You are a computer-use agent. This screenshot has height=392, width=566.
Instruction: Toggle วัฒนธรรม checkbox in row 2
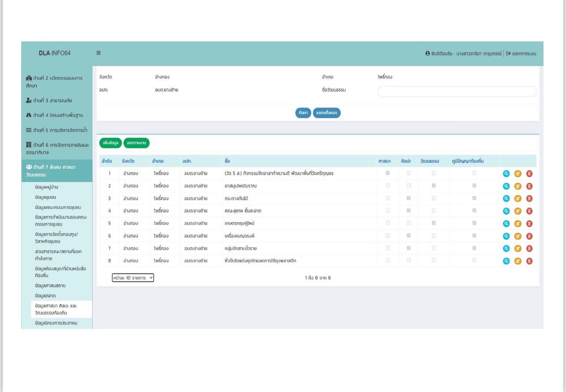tap(434, 186)
